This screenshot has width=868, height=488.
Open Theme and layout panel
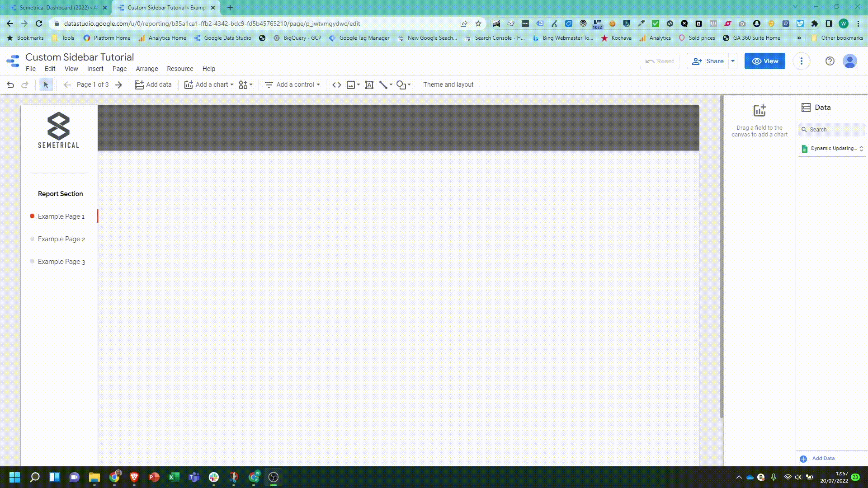point(448,85)
